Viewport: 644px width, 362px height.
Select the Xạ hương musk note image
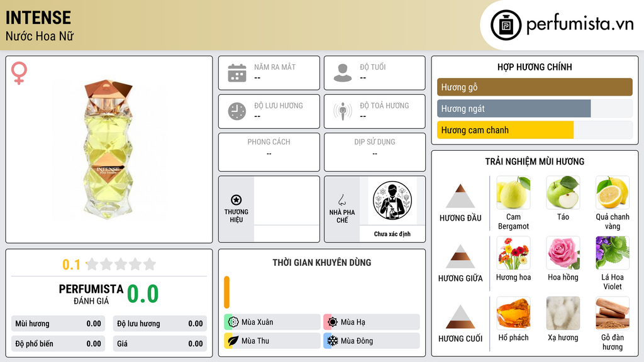pyautogui.click(x=563, y=313)
